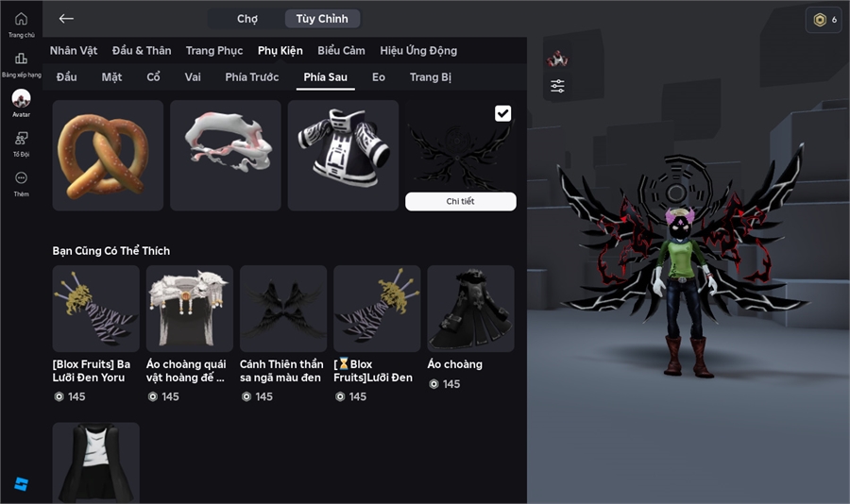Open Trang chủ home icon in sidebar
Image resolution: width=850 pixels, height=504 pixels.
pyautogui.click(x=21, y=19)
